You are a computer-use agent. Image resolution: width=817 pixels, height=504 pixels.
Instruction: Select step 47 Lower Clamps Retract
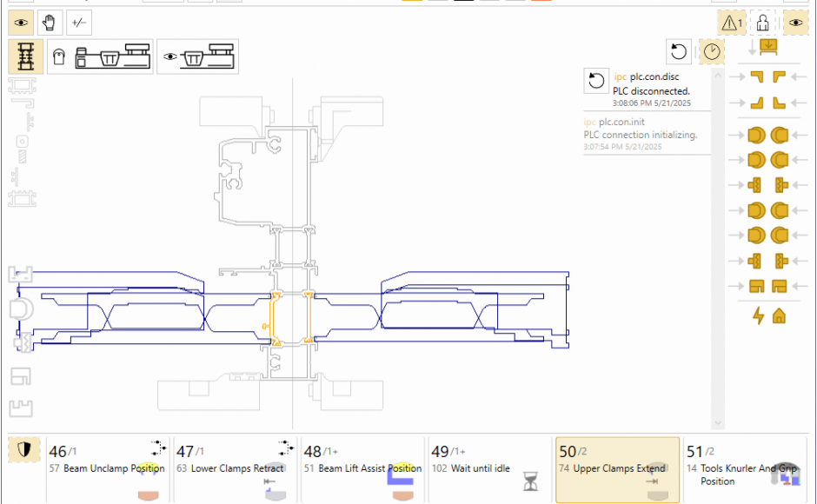tap(236, 469)
